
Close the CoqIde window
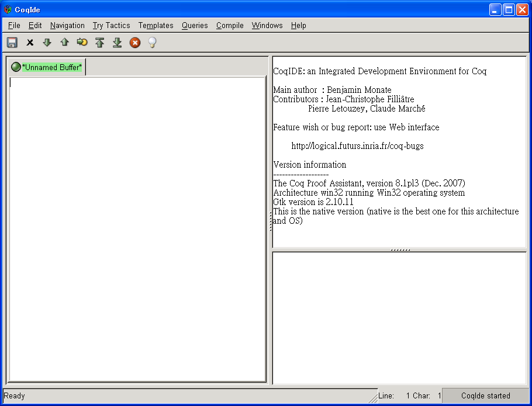(x=522, y=10)
